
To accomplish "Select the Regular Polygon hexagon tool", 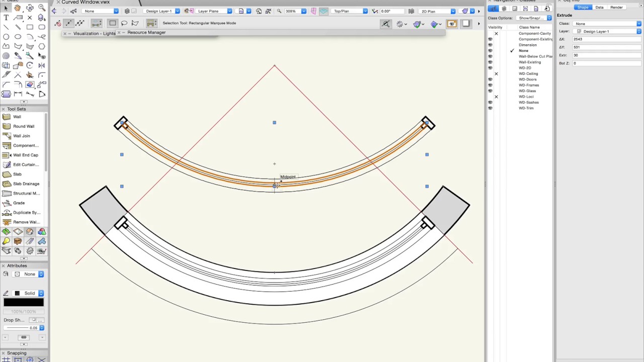I will (42, 46).
